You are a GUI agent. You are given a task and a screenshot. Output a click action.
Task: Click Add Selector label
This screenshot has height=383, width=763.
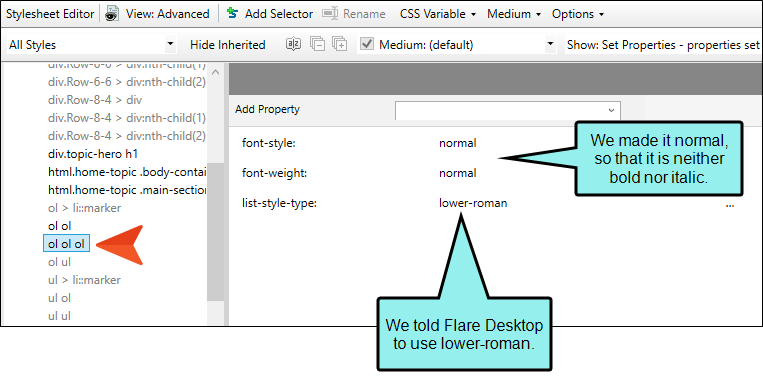click(x=279, y=14)
